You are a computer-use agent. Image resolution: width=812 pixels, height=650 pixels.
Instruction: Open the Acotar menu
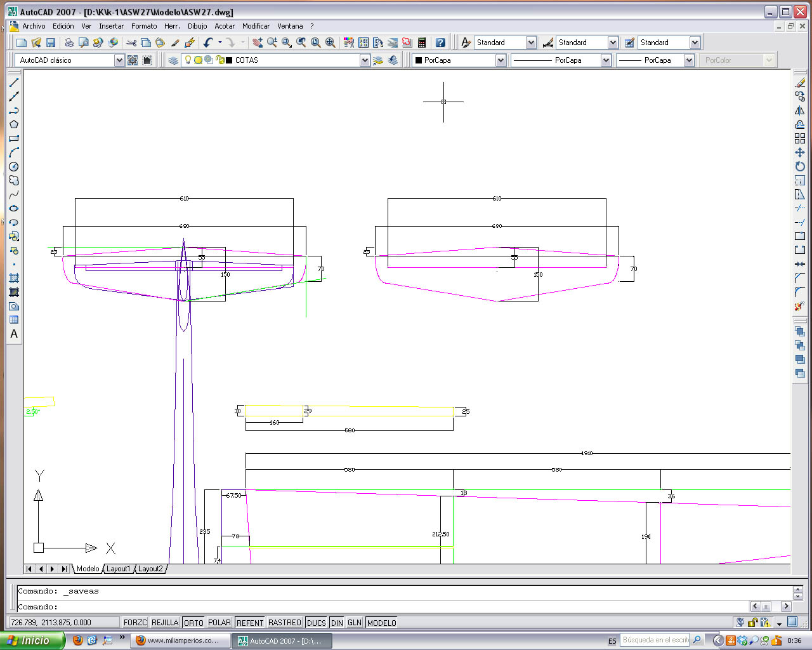coord(225,26)
